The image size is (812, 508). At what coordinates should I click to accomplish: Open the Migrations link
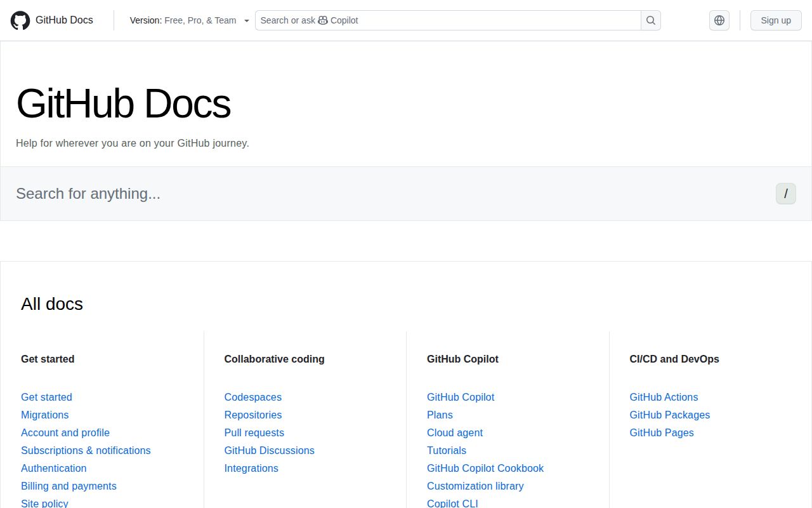pos(44,415)
